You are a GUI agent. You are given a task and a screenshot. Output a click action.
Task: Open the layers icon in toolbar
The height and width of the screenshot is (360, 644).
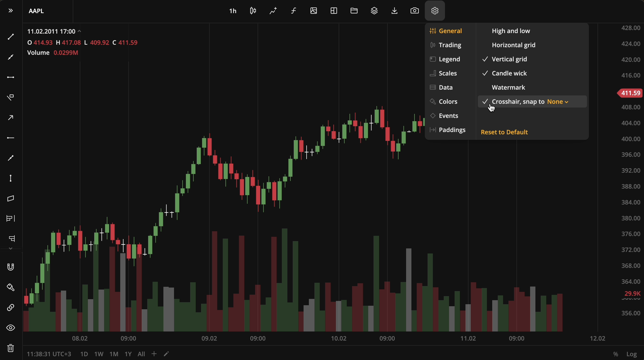pos(374,11)
